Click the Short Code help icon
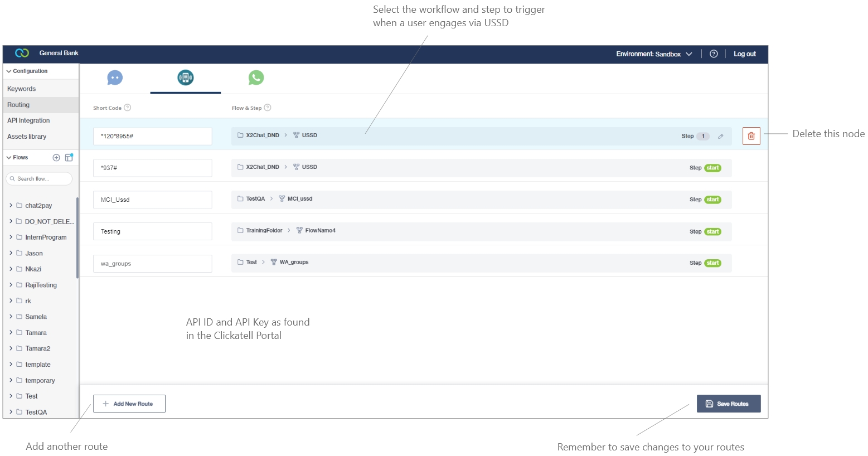Screen dimensions: 868x456 coord(128,108)
